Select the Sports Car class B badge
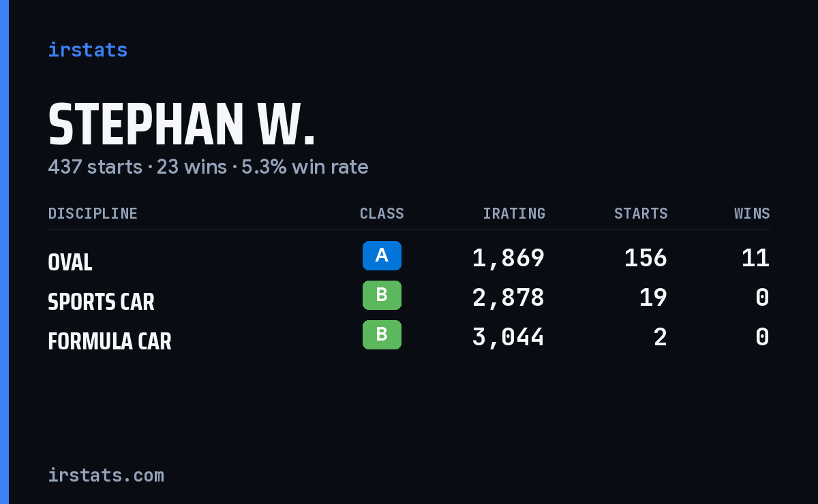This screenshot has height=504, width=818. tap(382, 296)
